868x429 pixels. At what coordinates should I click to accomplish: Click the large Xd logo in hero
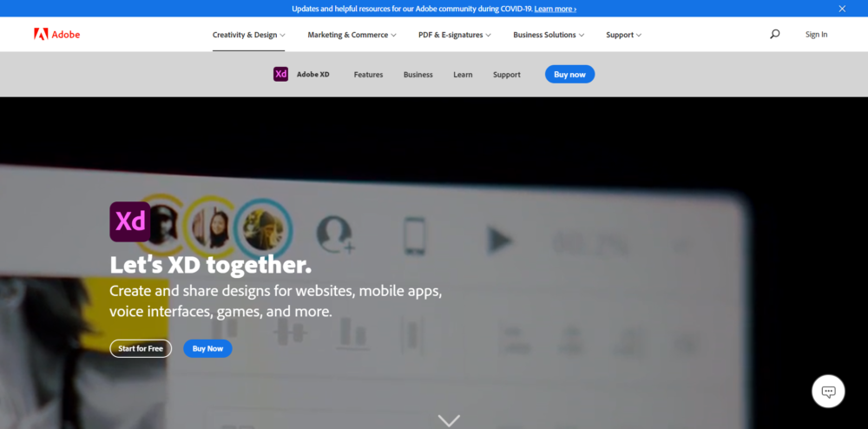point(130,221)
